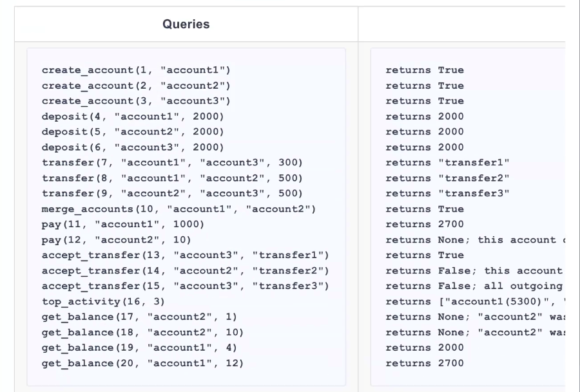Click the result starting 'returns ["account1(5300)"'
580x392 pixels.
coord(474,302)
